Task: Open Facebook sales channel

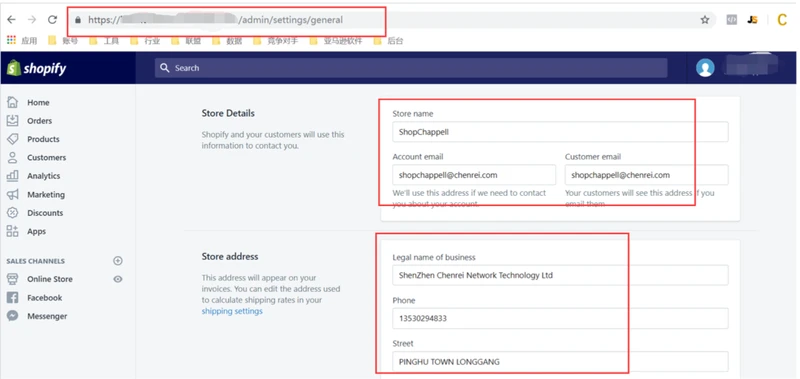Action: [x=44, y=297]
